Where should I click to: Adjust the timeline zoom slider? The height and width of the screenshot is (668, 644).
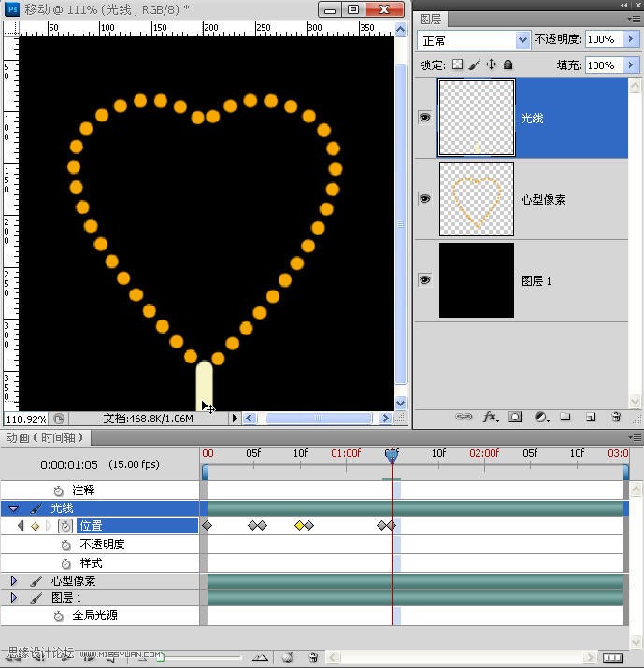coord(160,658)
